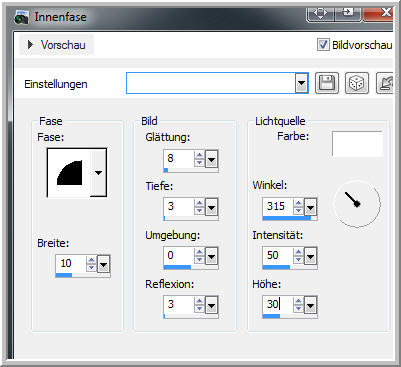Click the save preset floppy disk icon
The width and height of the screenshot is (401, 367).
coord(327,83)
